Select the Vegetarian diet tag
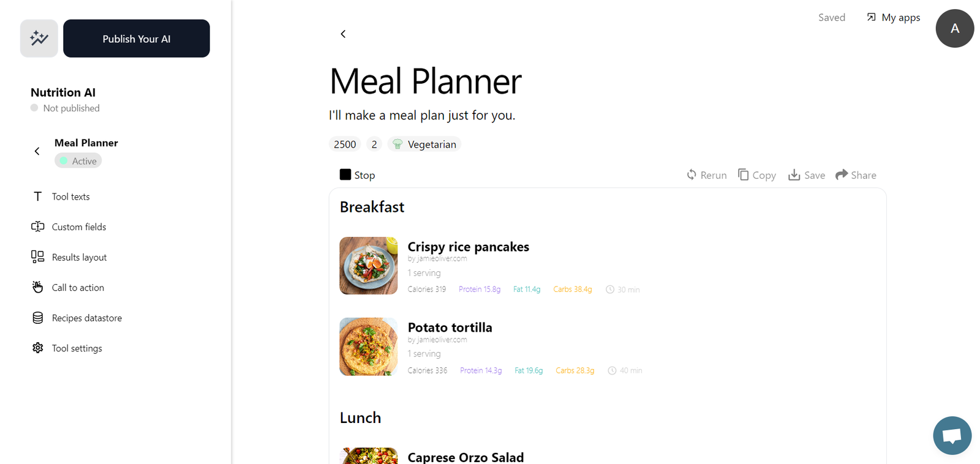The height and width of the screenshot is (464, 980). [424, 144]
